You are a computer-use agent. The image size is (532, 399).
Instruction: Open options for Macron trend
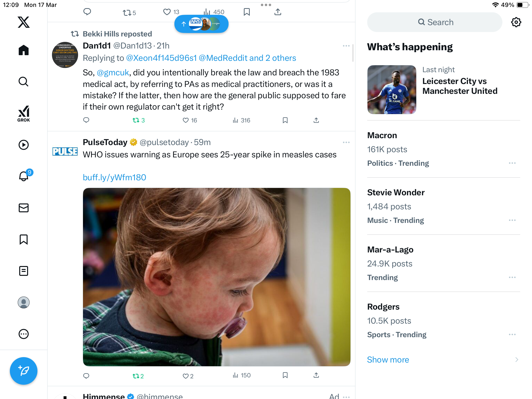tap(512, 163)
